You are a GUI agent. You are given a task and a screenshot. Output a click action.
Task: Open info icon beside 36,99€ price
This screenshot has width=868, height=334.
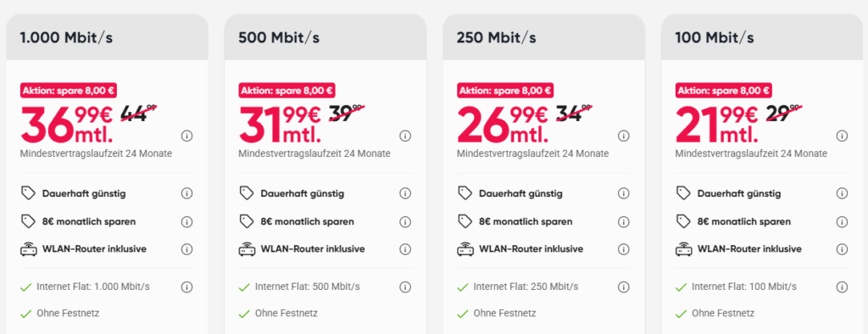click(186, 136)
